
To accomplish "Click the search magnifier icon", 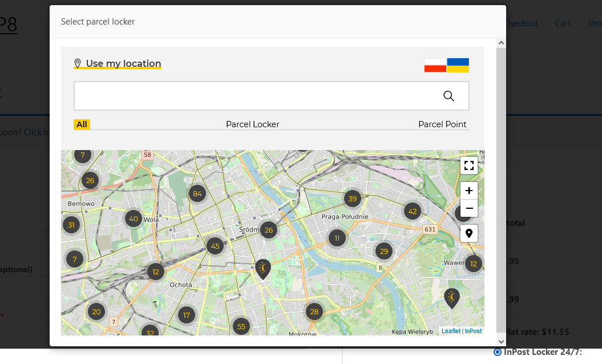I will [449, 96].
